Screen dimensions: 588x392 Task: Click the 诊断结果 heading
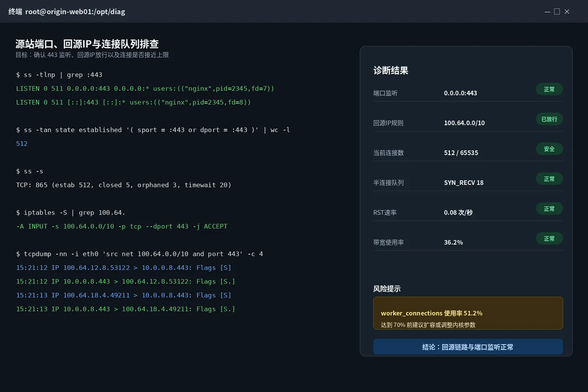click(x=391, y=70)
